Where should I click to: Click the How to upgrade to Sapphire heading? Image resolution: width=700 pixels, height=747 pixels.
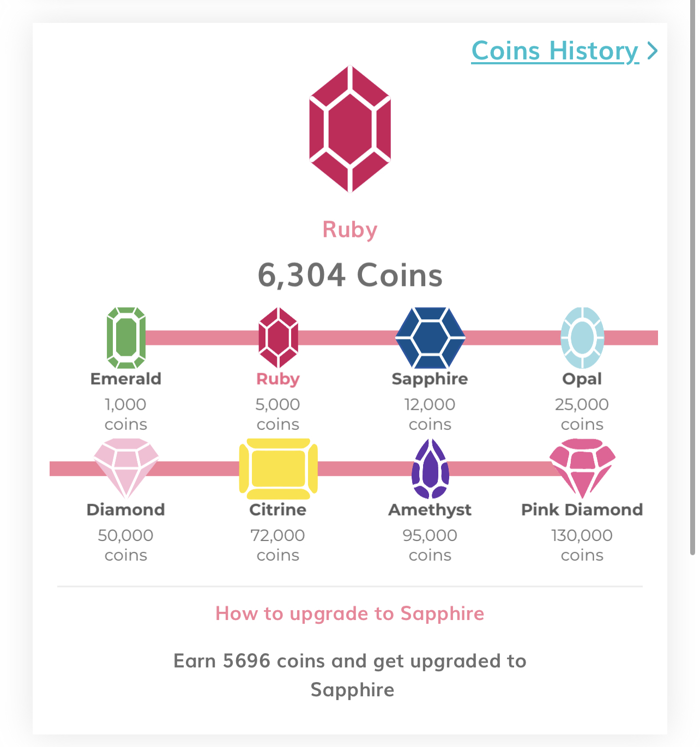point(350,614)
